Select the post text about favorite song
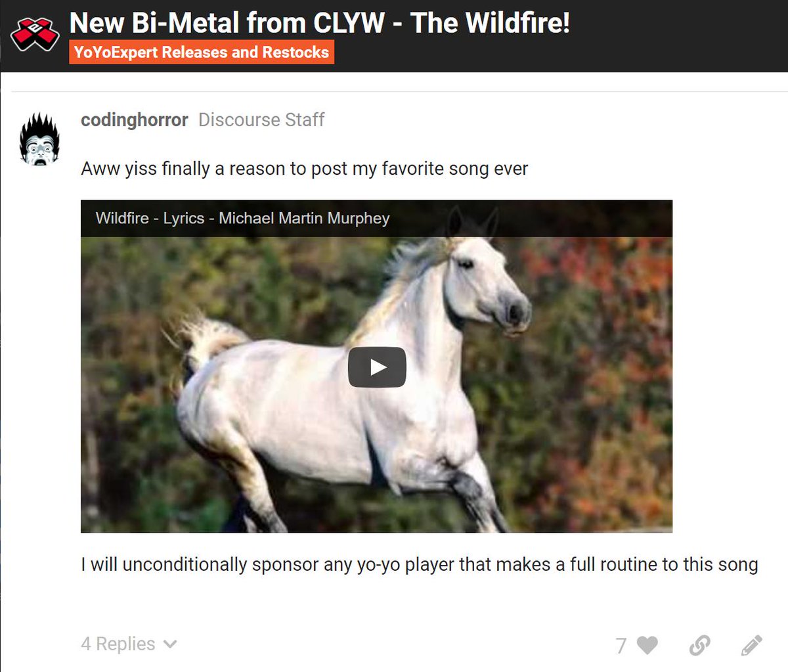This screenshot has height=672, width=788. coord(304,169)
